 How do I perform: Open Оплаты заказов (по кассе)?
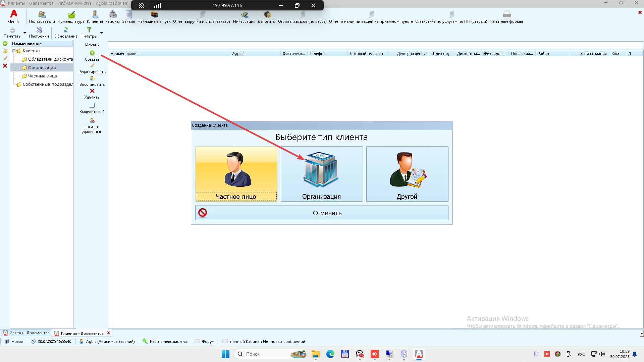302,17
